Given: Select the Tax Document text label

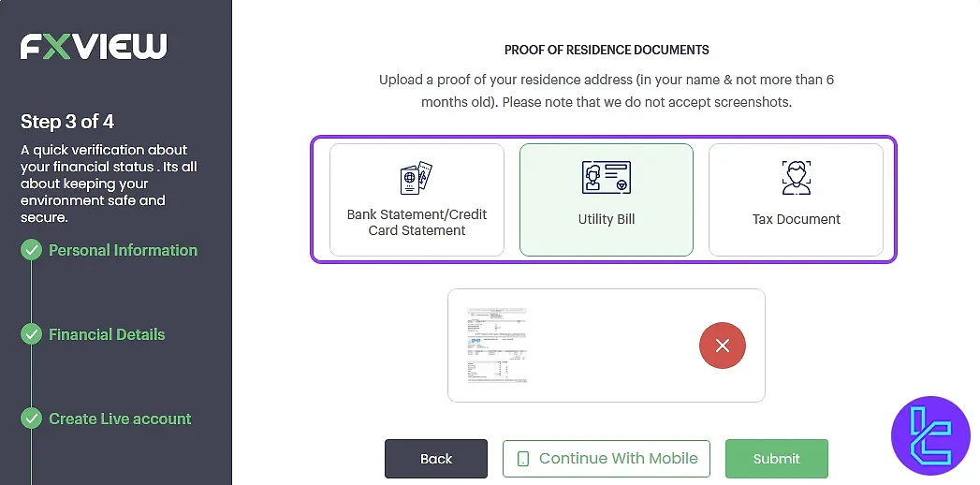Looking at the screenshot, I should click(797, 219).
